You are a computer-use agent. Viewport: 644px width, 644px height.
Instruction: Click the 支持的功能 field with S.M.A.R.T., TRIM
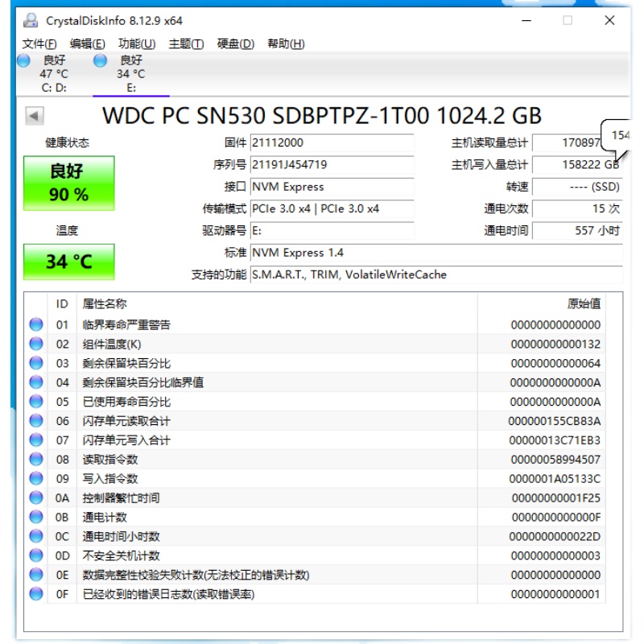[436, 275]
